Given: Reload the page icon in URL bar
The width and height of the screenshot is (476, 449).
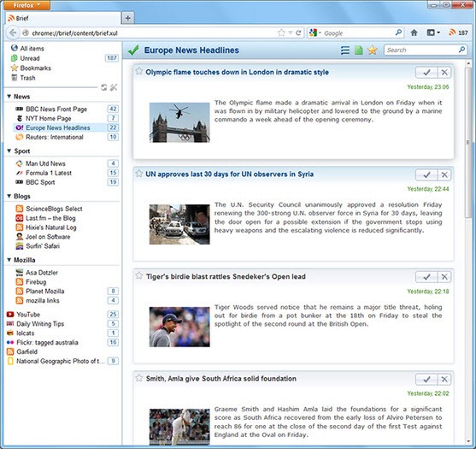Looking at the screenshot, I should (x=298, y=32).
